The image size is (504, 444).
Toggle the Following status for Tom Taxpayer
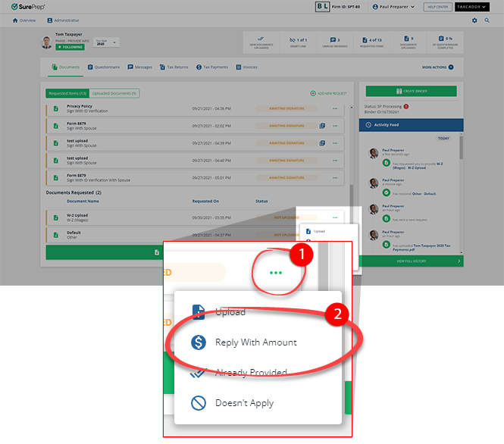point(70,47)
